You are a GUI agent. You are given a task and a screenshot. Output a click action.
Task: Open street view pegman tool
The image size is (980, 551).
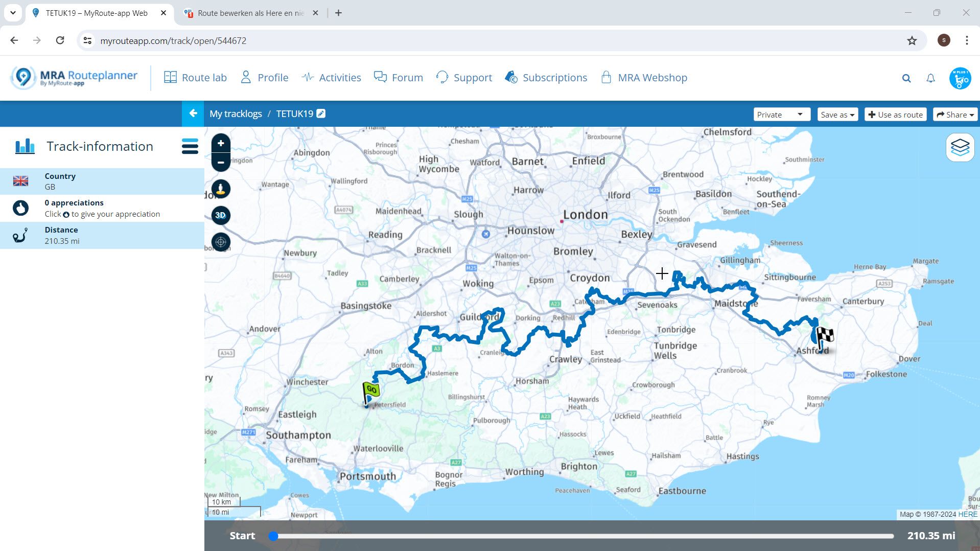pos(221,189)
